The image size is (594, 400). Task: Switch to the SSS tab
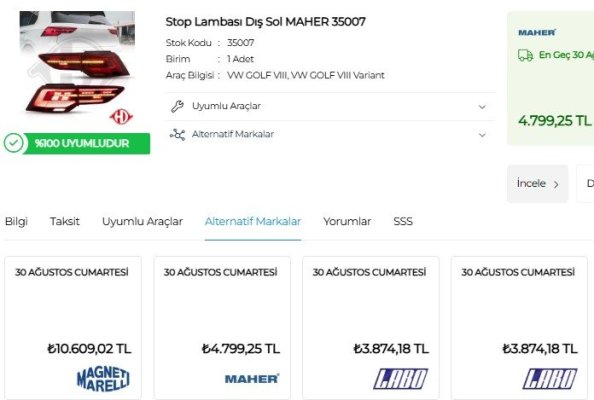[x=403, y=221]
